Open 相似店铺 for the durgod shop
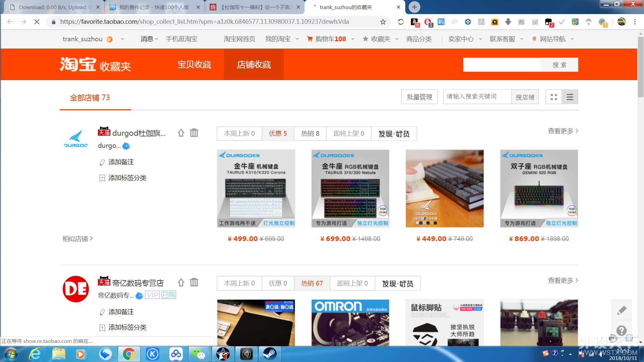The height and width of the screenshot is (362, 644). click(78, 239)
